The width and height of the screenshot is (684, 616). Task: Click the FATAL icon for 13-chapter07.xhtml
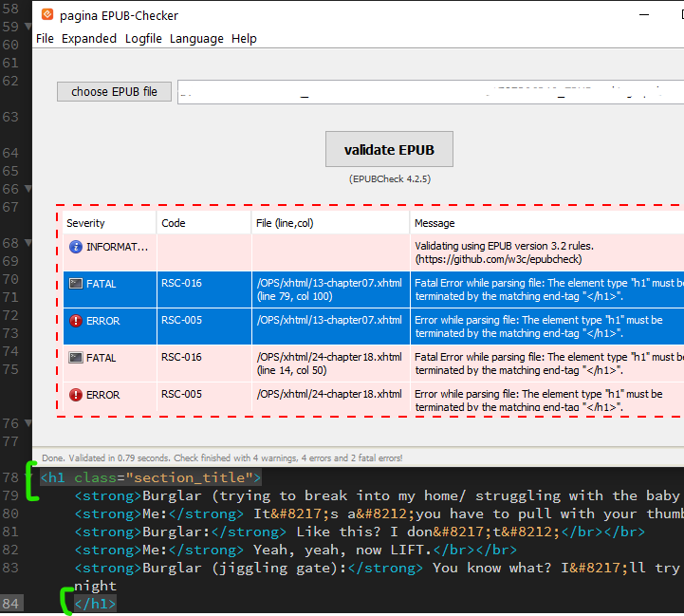[76, 284]
